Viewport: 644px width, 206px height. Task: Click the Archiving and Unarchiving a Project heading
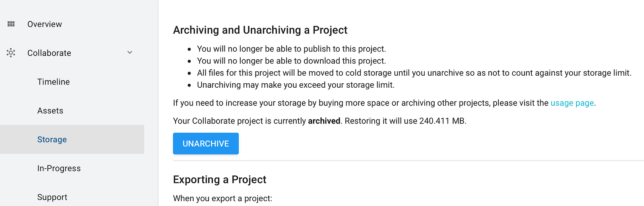point(260,30)
